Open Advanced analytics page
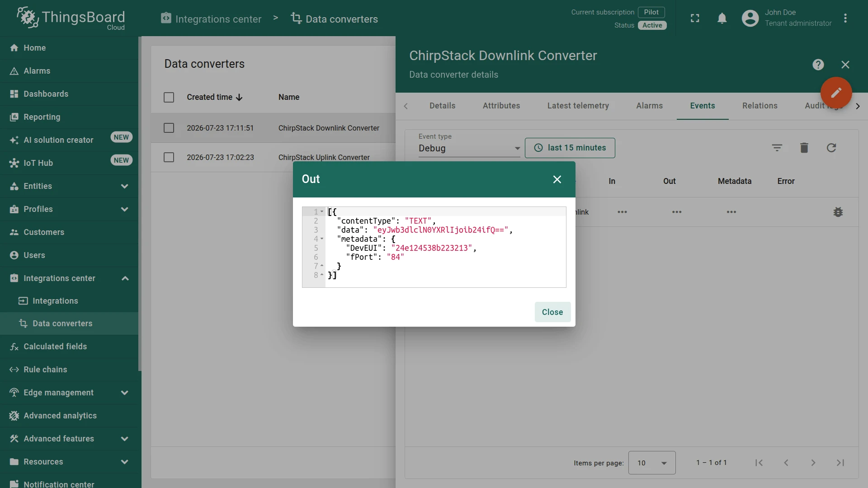Viewport: 868px width, 488px height. (69, 416)
